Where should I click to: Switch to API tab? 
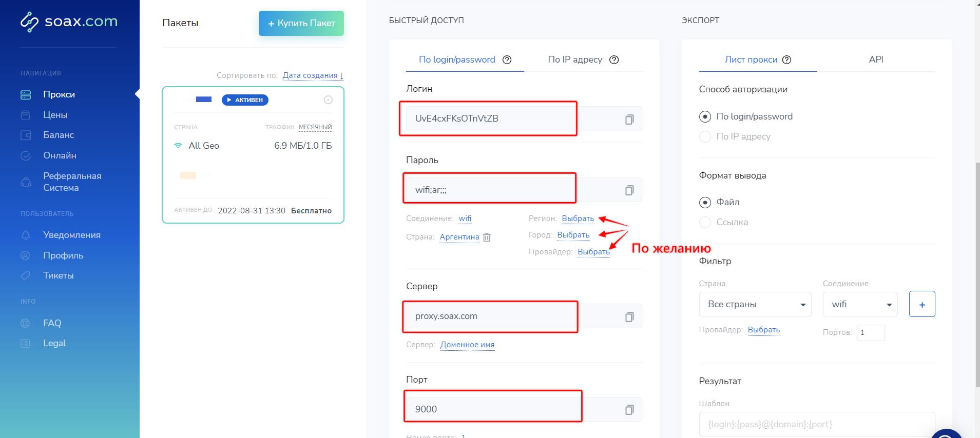point(876,59)
